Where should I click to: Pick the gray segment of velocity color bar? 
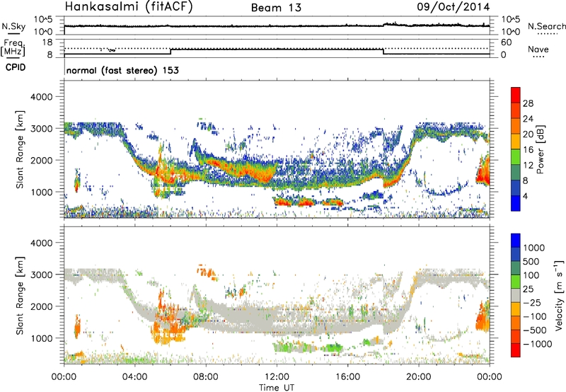click(516, 295)
